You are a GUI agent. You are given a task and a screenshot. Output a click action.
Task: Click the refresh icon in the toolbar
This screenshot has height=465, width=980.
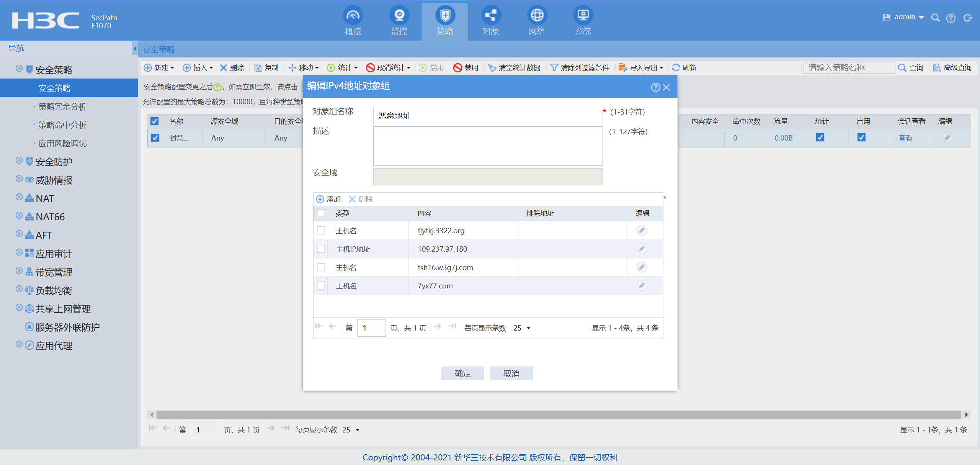pos(676,67)
